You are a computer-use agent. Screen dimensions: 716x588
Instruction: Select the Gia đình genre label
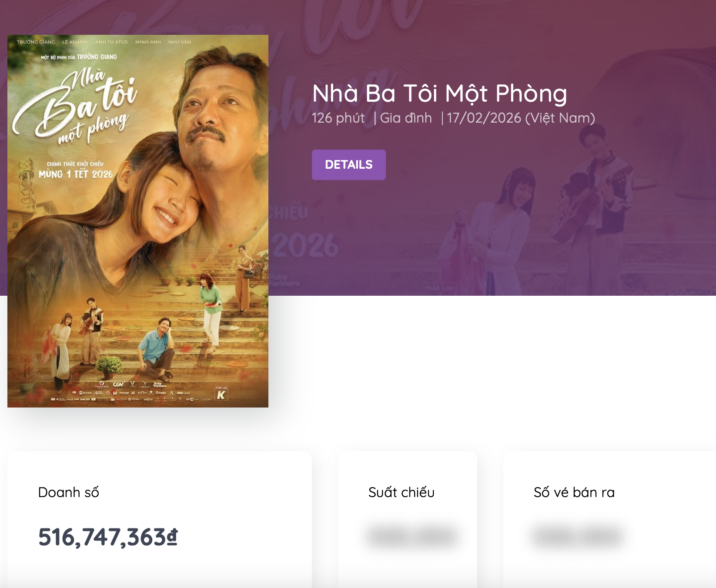pyautogui.click(x=406, y=118)
